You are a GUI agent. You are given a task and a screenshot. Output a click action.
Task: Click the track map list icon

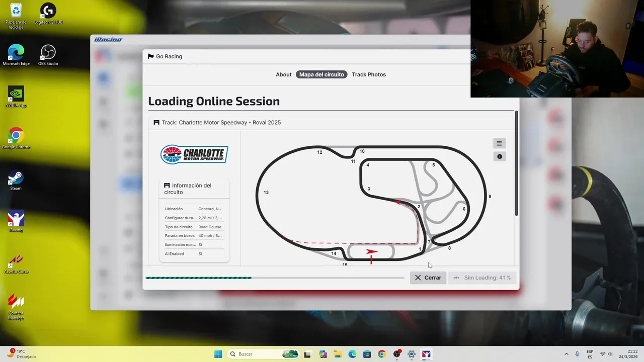499,143
